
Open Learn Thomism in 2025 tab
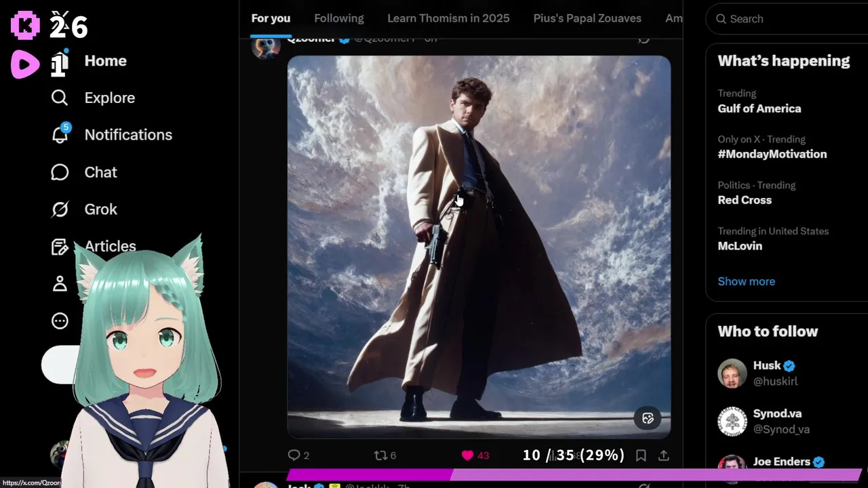[448, 18]
